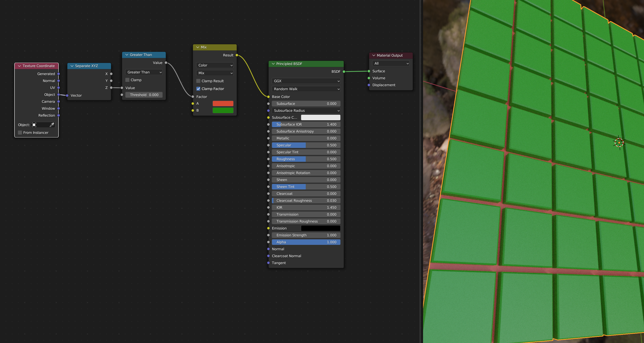This screenshot has height=343, width=644.
Task: Open the Mix blend mode dropdown
Action: pos(215,73)
